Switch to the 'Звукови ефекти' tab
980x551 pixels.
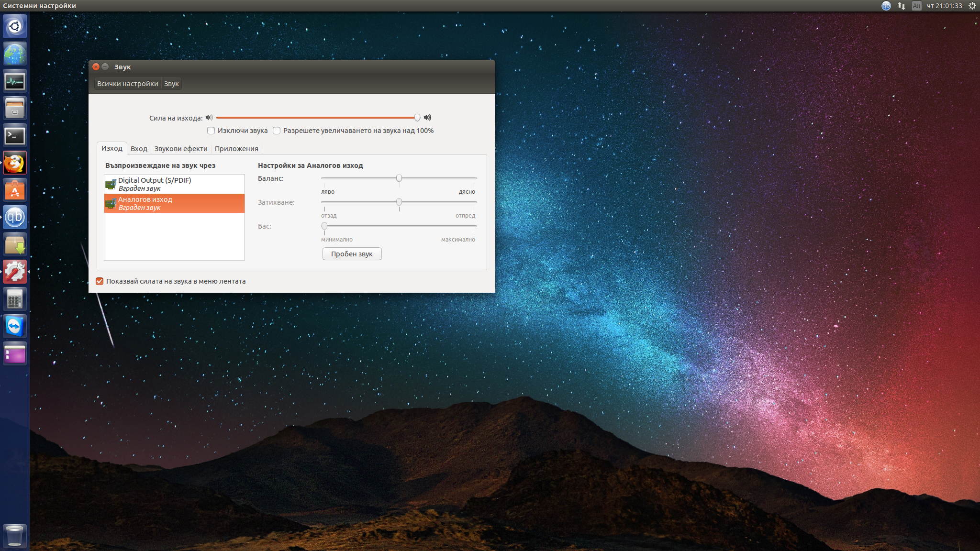(x=181, y=149)
